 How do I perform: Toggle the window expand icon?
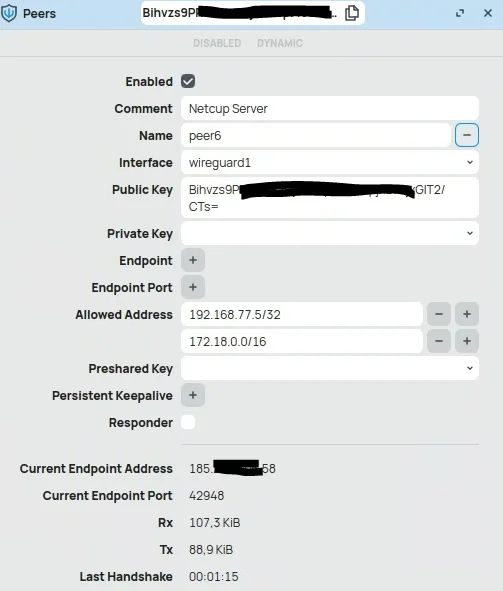pyautogui.click(x=460, y=13)
